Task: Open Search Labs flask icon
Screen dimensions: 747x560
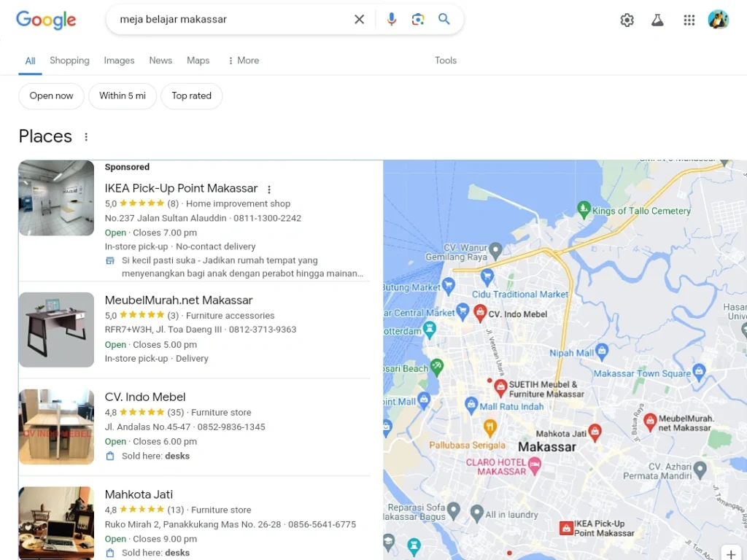Action: tap(657, 20)
